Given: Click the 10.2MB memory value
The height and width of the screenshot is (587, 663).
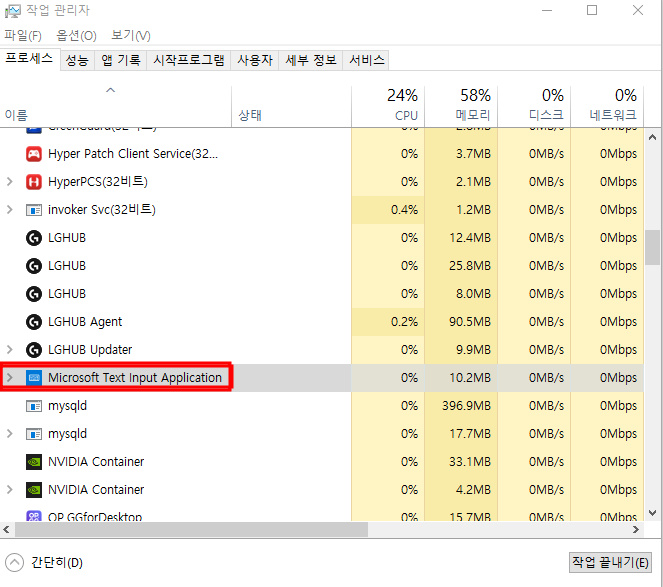Looking at the screenshot, I should (470, 378).
